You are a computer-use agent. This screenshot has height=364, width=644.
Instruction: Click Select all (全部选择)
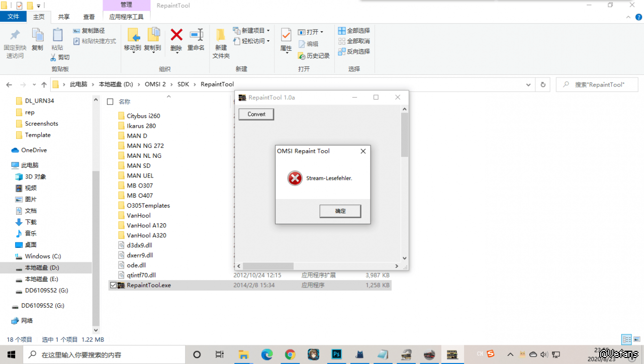tap(354, 31)
